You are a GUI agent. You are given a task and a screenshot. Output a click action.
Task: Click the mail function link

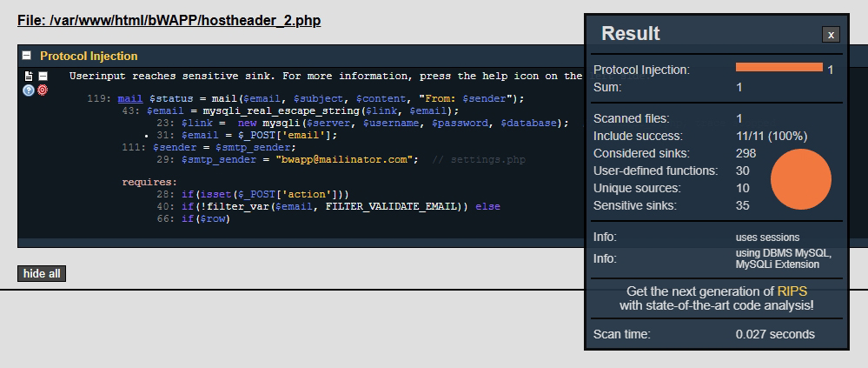129,98
